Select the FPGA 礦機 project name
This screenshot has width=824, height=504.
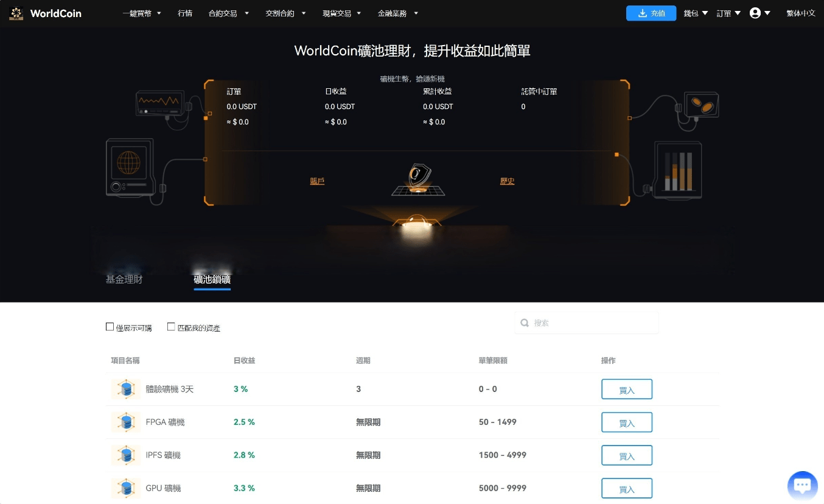[166, 422]
